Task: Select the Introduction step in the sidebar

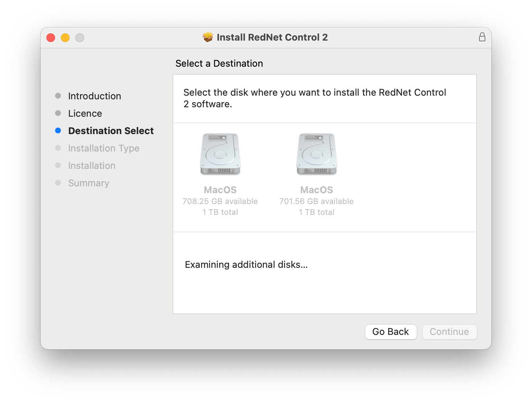Action: [x=95, y=96]
